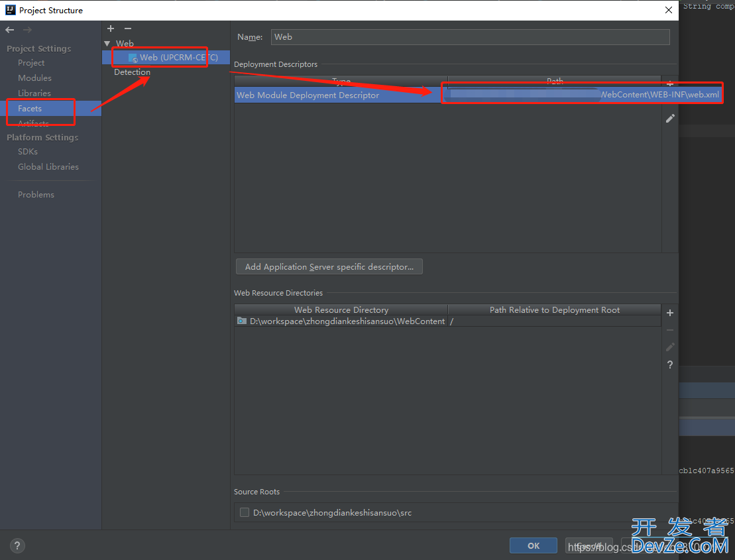The image size is (735, 560).
Task: Click Add Application Server specific descriptor button
Action: [329, 266]
